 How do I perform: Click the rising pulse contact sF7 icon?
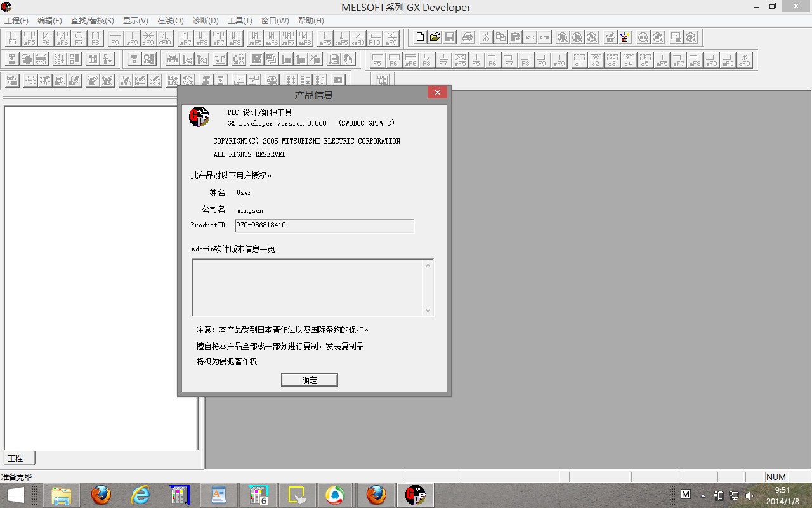[x=185, y=39]
